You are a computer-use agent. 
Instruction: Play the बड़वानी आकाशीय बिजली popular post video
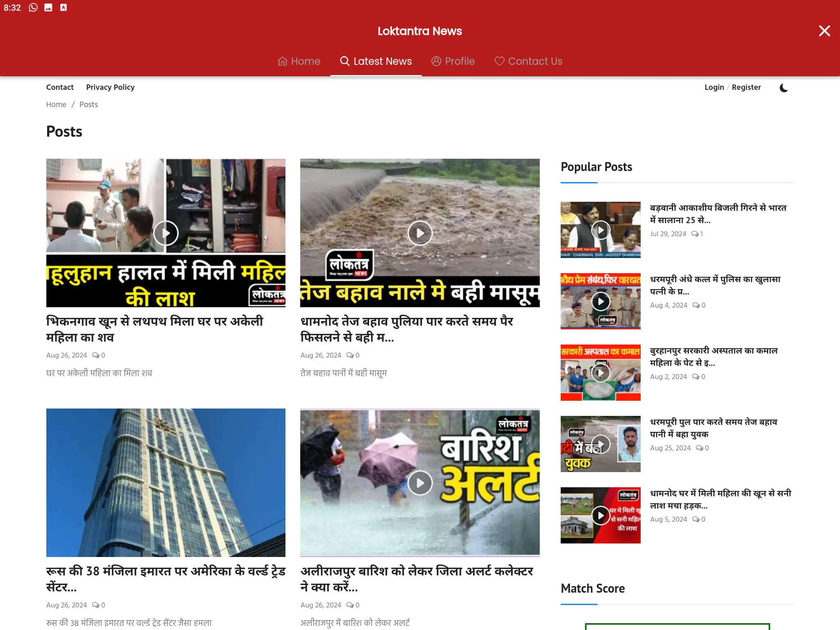coord(600,230)
